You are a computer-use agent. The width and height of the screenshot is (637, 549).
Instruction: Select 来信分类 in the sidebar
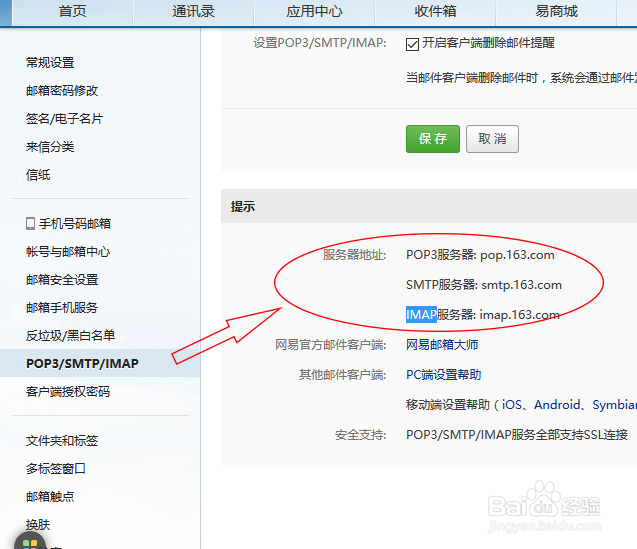(50, 147)
